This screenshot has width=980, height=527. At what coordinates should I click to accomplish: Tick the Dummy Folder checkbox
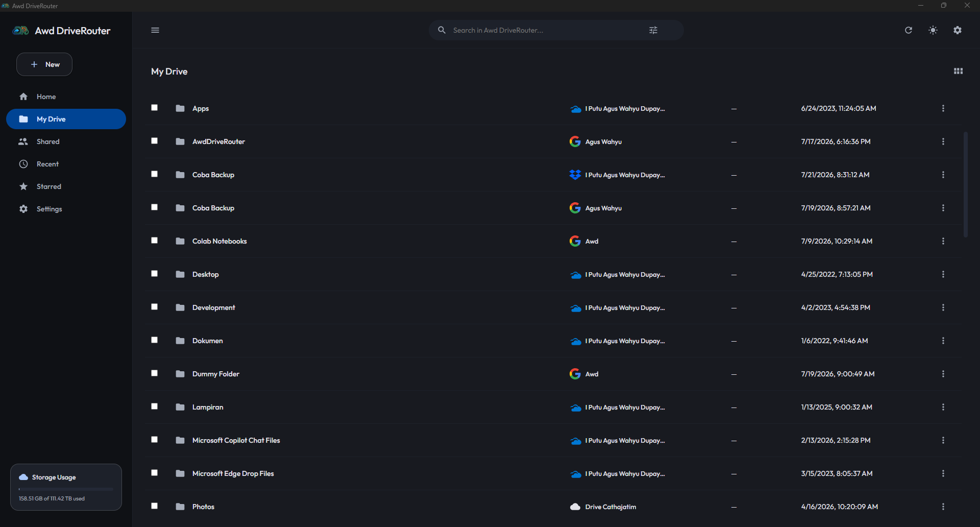[155, 373]
